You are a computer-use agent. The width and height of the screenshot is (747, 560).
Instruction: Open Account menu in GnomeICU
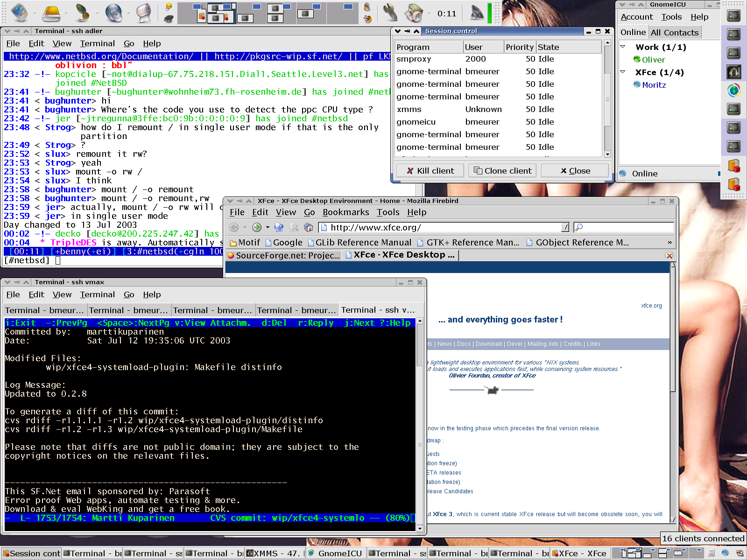[x=637, y=17]
